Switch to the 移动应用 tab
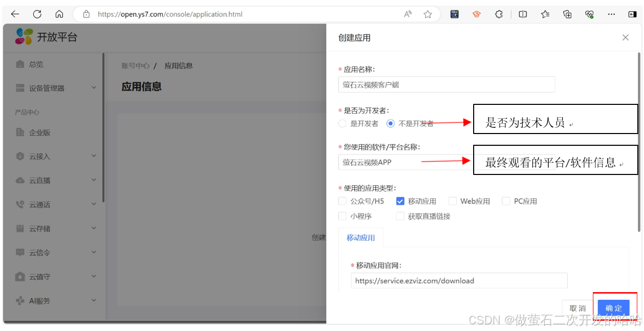 (x=361, y=237)
